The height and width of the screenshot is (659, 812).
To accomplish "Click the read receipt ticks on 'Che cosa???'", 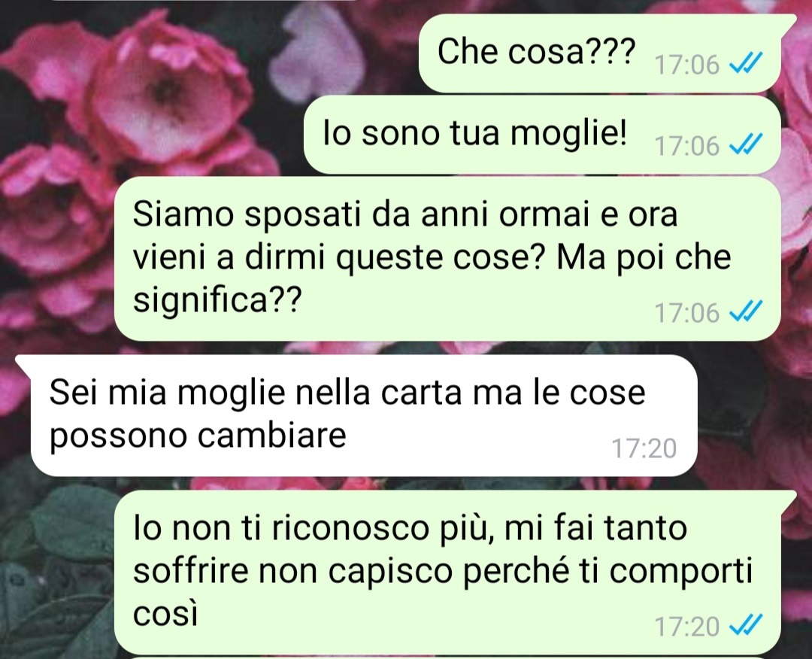I will pos(745,64).
